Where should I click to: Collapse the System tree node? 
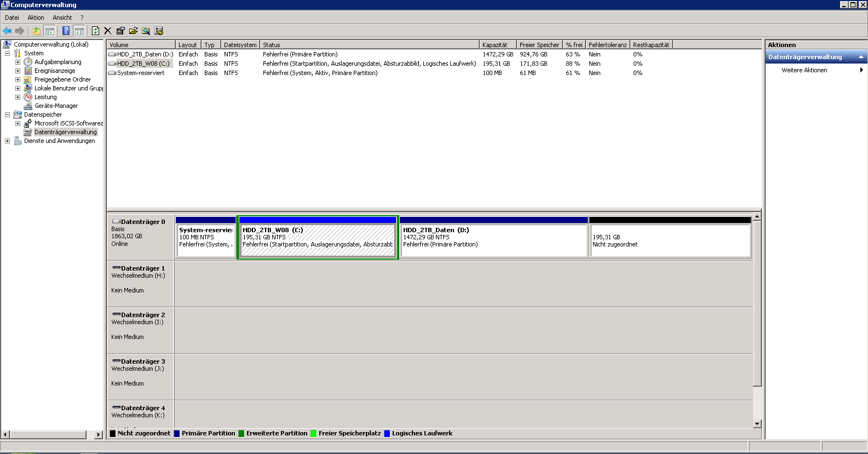pos(8,53)
